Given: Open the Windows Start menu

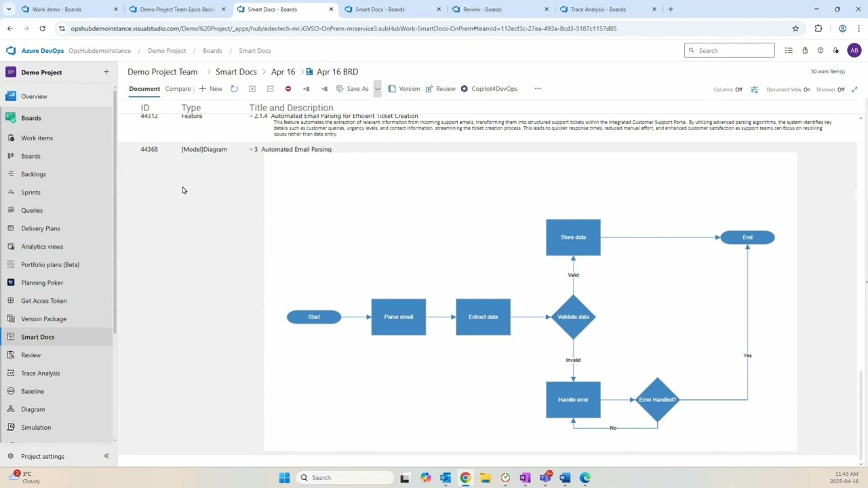Looking at the screenshot, I should pos(285,478).
